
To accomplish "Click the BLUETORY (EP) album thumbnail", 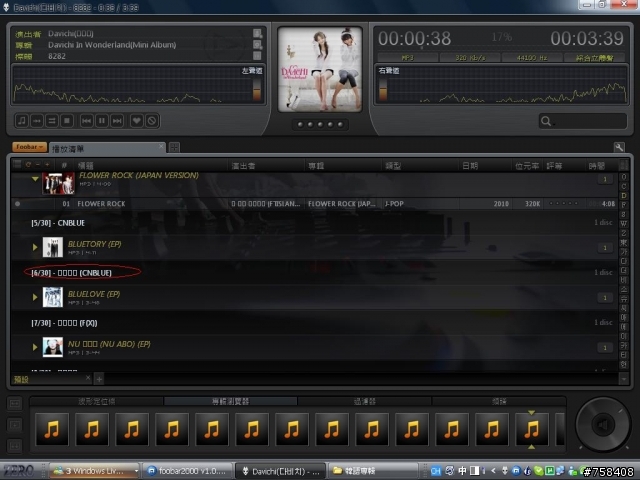I will pos(53,247).
